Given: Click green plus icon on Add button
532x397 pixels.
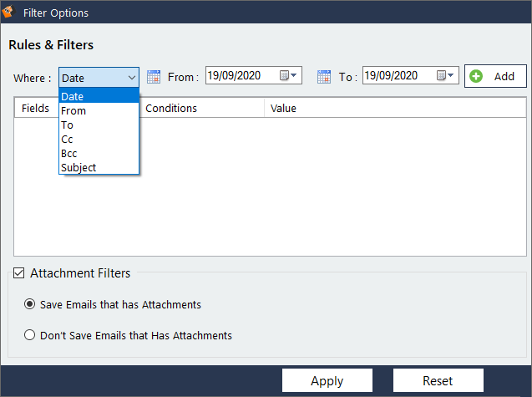Looking at the screenshot, I should [477, 76].
